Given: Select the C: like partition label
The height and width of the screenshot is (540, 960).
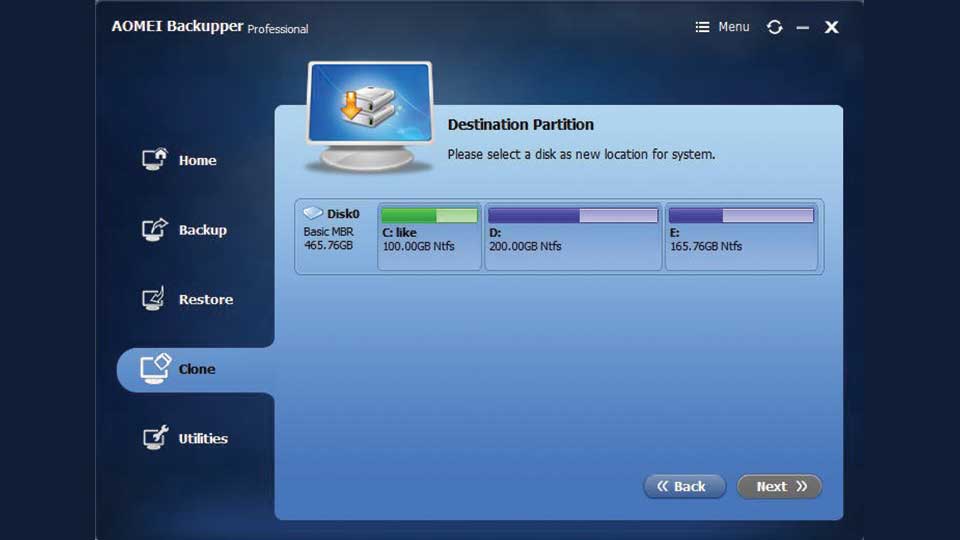Looking at the screenshot, I should [399, 233].
